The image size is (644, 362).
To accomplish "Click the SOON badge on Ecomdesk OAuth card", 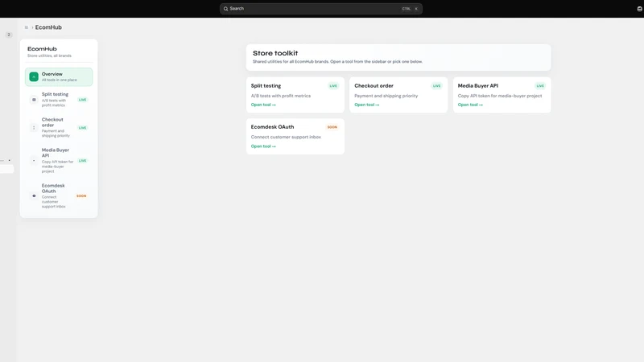I will tap(332, 127).
